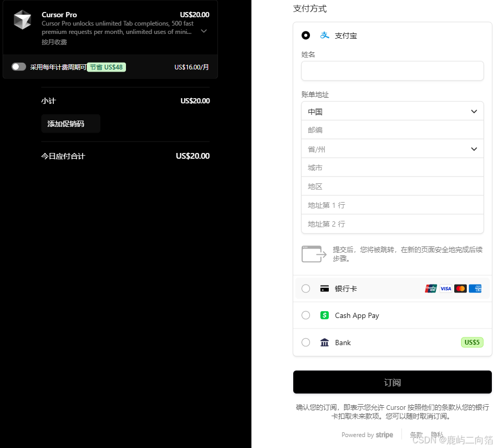Click the 支付方式 heading

click(x=309, y=8)
